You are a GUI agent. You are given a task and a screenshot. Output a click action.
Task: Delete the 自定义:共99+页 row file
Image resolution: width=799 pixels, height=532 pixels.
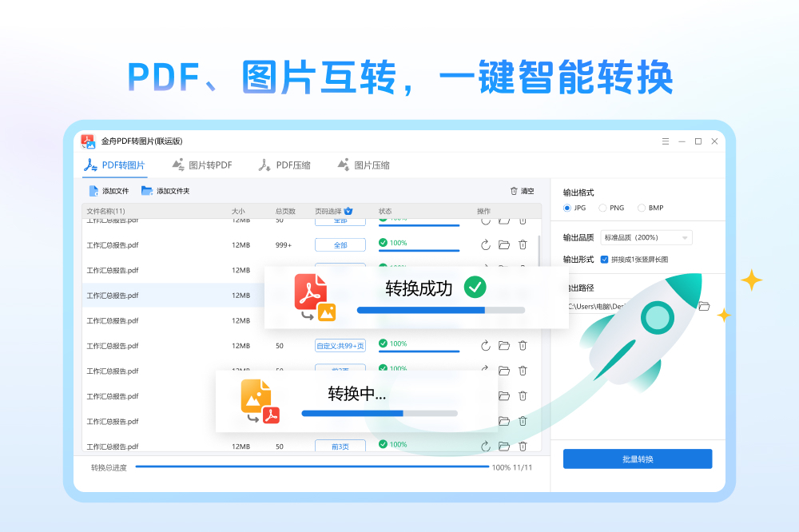(523, 346)
